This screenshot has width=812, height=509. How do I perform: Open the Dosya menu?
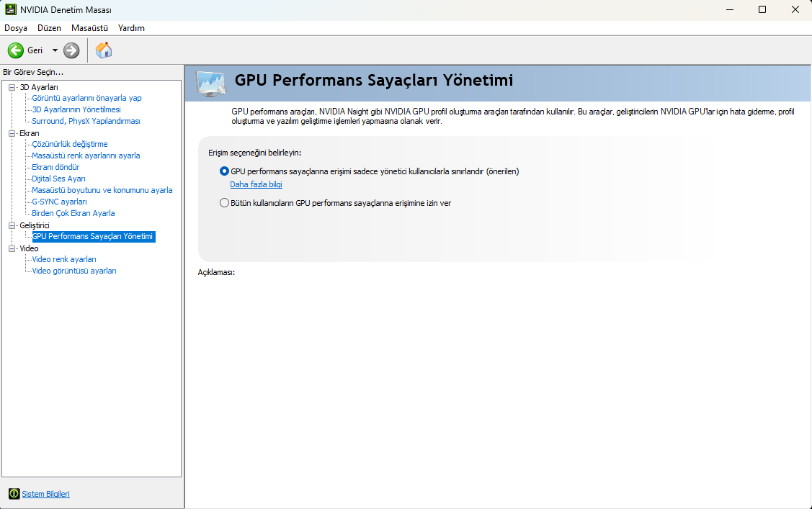click(16, 28)
